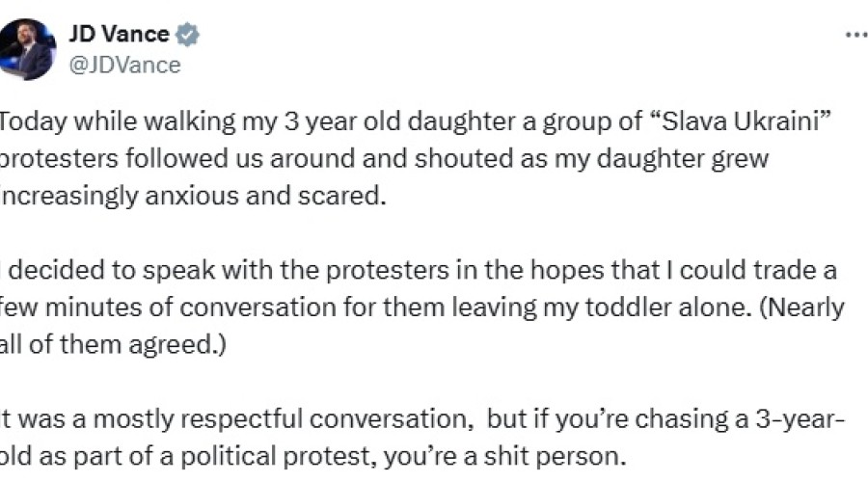868x482 pixels.
Task: Click the blue verified badge
Action: point(188,35)
